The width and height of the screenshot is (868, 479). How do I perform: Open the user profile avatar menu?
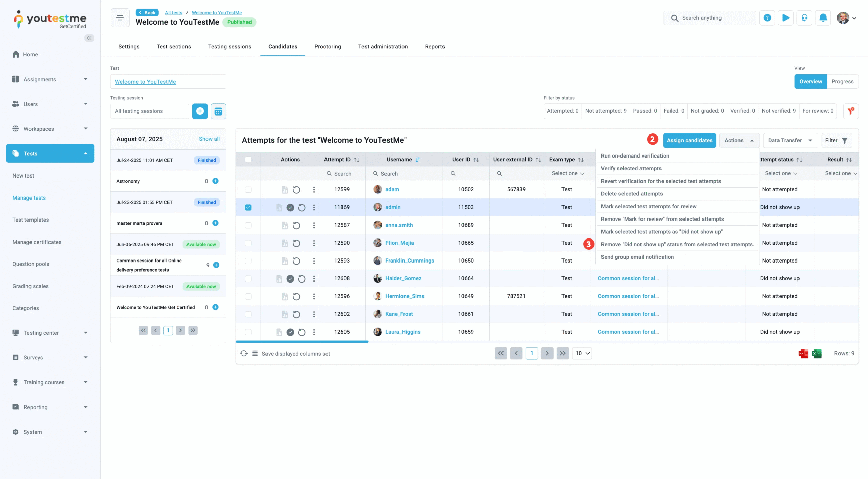pyautogui.click(x=846, y=18)
